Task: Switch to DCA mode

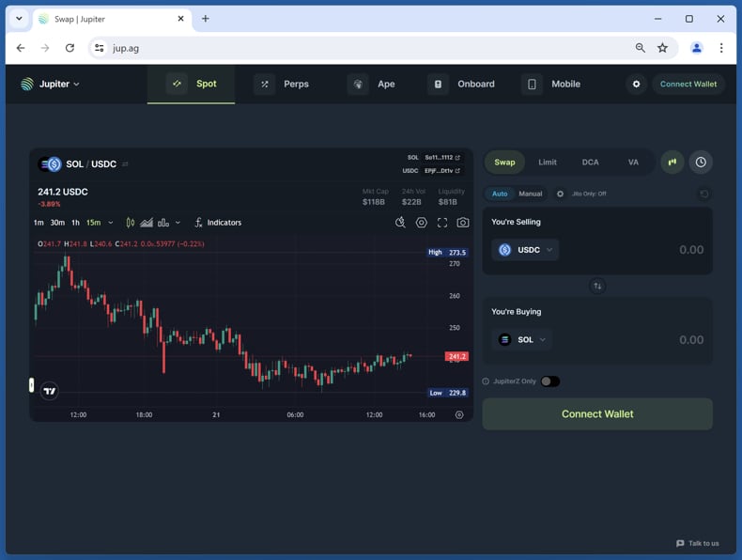Action: (x=590, y=162)
